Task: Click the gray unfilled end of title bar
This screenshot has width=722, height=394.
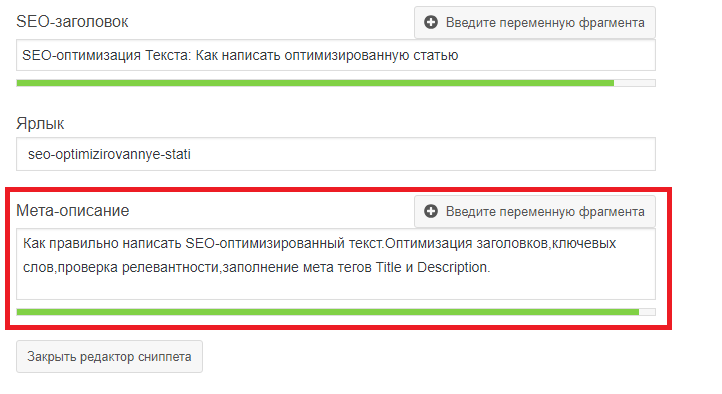Action: [x=635, y=83]
